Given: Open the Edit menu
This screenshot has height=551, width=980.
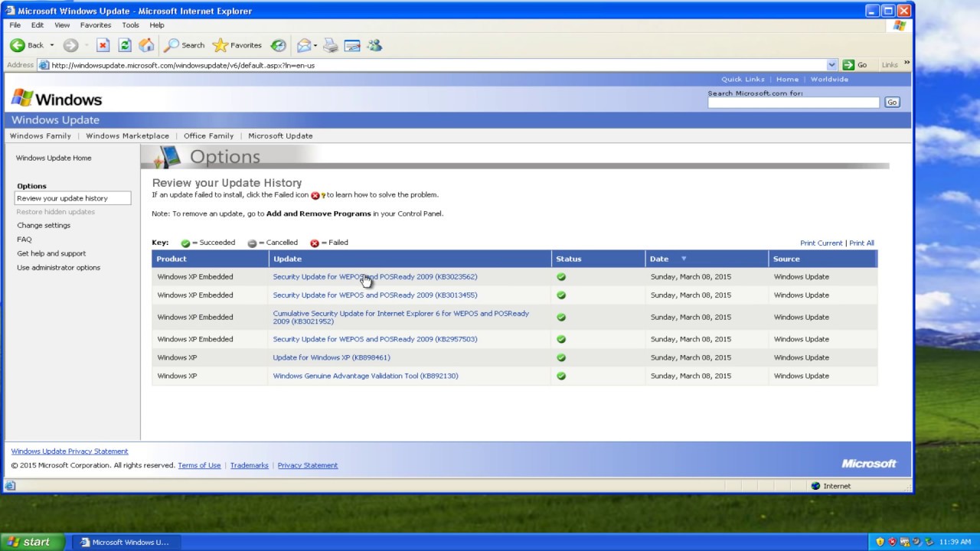Looking at the screenshot, I should click(38, 25).
